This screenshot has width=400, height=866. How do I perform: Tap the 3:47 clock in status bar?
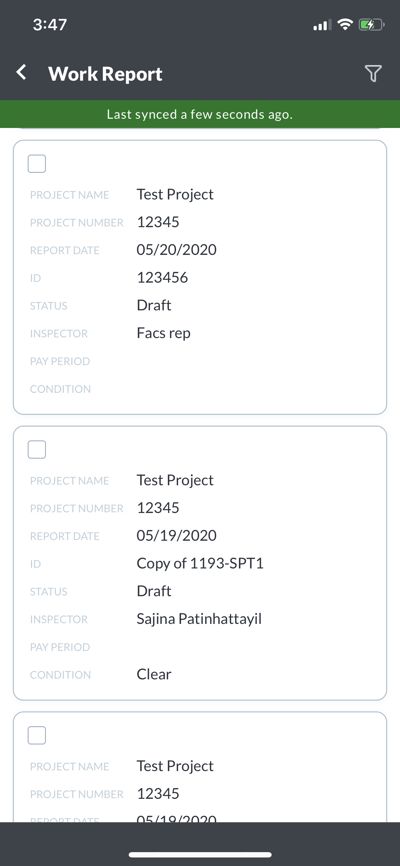(50, 24)
